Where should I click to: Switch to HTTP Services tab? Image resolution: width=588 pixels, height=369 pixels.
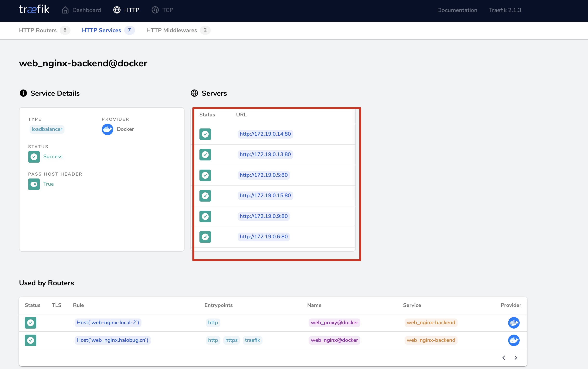coord(108,30)
